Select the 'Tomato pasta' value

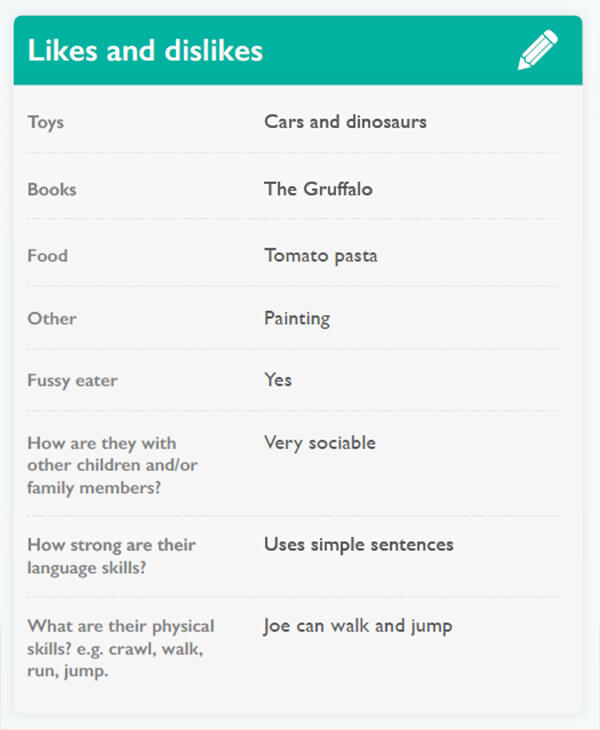pyautogui.click(x=321, y=255)
